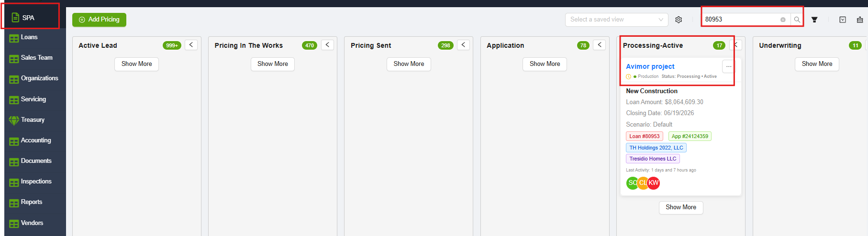The width and height of the screenshot is (868, 236).
Task: Click the CL user avatar
Action: pyautogui.click(x=643, y=183)
